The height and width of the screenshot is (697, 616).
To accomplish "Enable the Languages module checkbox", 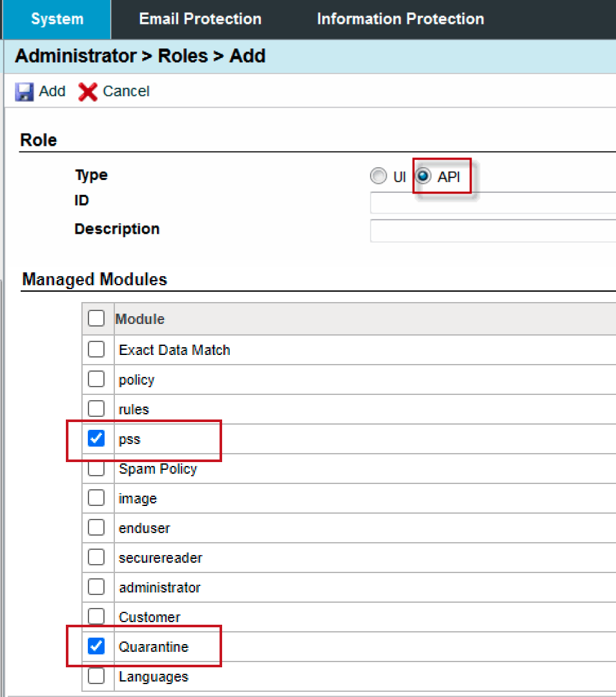I will (x=96, y=676).
